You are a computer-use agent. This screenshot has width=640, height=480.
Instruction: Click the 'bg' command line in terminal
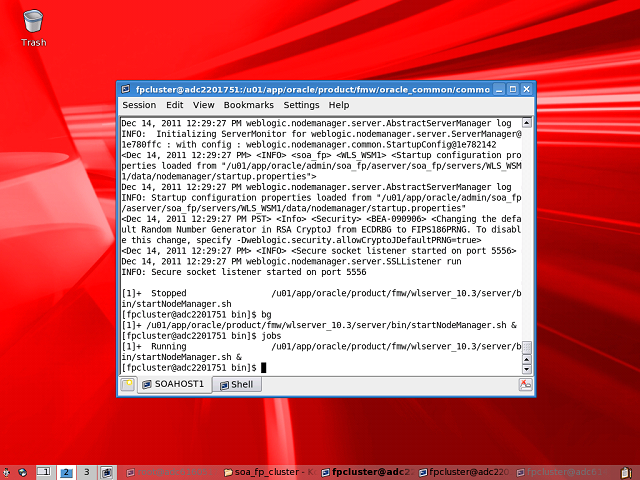[x=196, y=314]
